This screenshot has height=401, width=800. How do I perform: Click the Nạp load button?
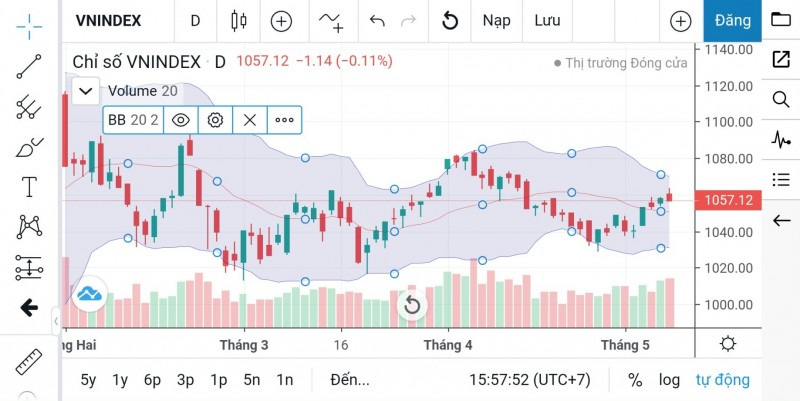tap(496, 20)
